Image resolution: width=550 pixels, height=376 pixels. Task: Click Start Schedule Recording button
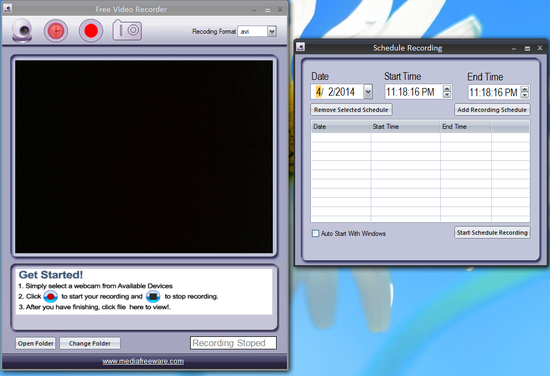tap(492, 233)
